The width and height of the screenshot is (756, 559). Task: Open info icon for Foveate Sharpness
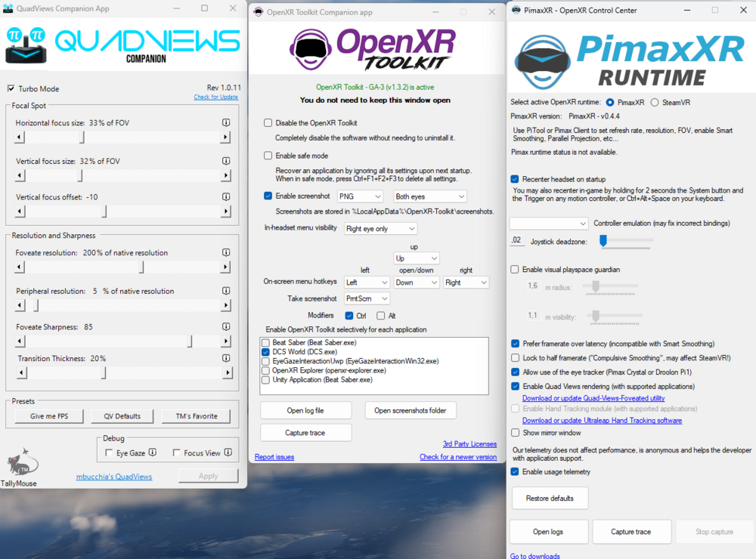(225, 327)
